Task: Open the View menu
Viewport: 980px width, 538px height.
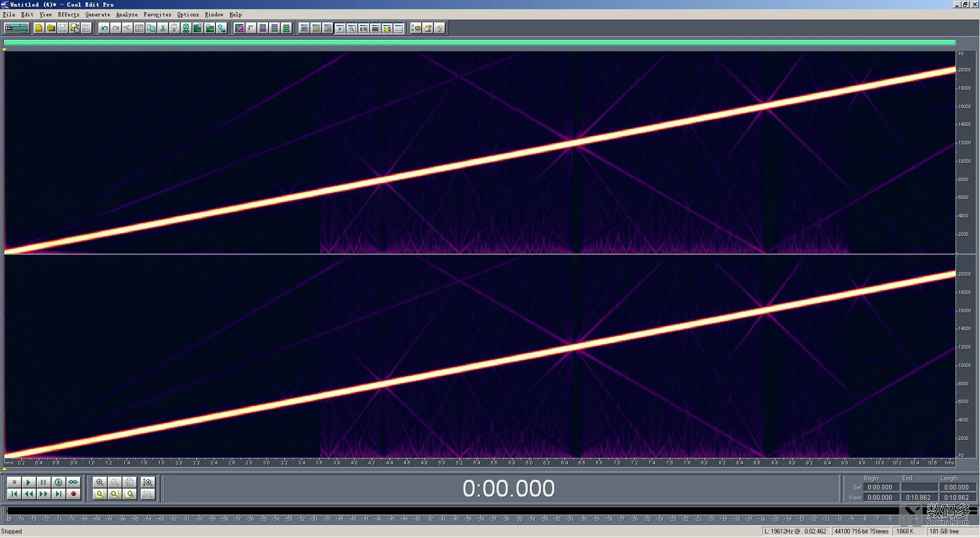Action: click(45, 14)
